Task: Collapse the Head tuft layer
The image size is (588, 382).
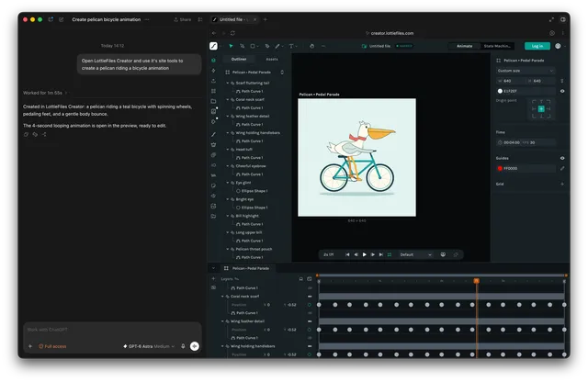Action: pos(227,149)
